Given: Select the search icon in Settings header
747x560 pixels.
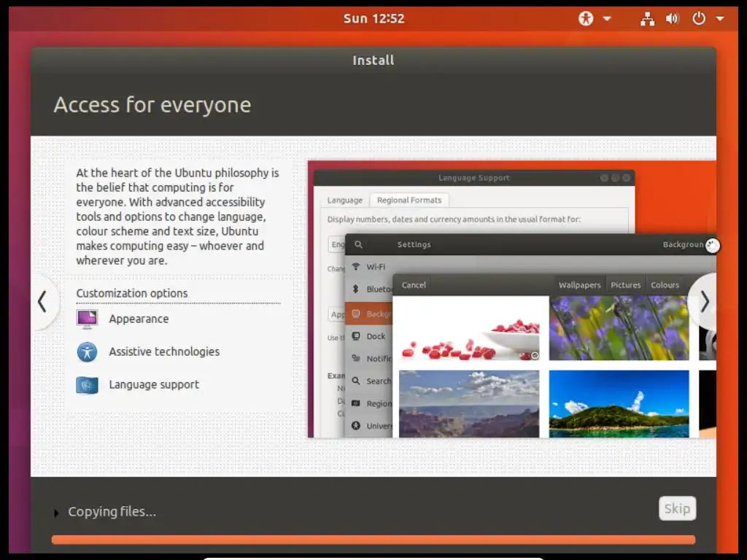Looking at the screenshot, I should 359,244.
